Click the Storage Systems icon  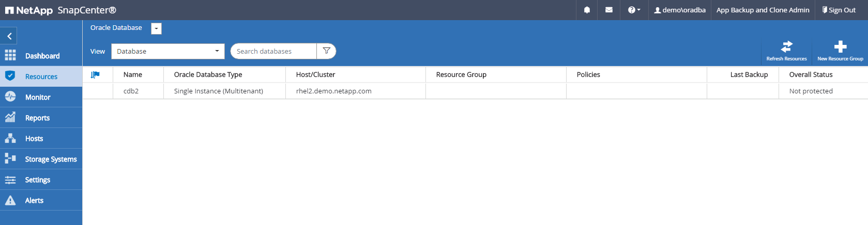point(10,158)
